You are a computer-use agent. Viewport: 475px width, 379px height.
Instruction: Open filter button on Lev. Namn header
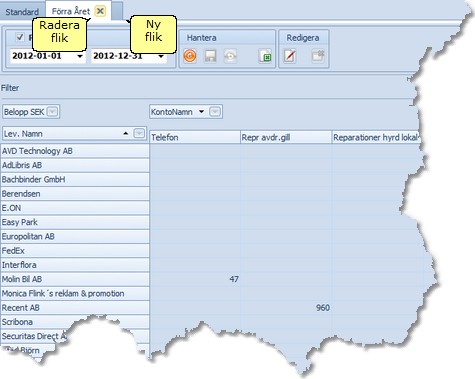pos(139,133)
